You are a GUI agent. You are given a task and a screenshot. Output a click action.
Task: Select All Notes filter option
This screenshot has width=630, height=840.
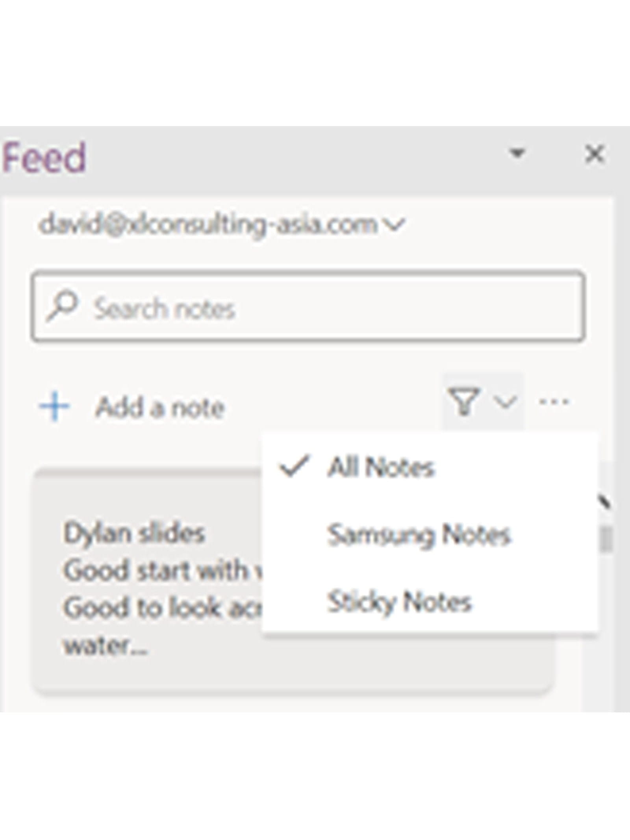[380, 467]
